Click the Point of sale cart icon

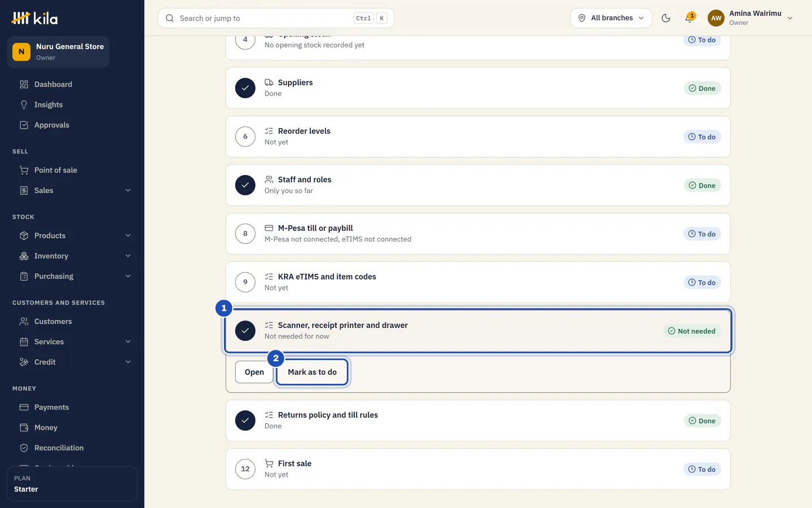(x=24, y=170)
